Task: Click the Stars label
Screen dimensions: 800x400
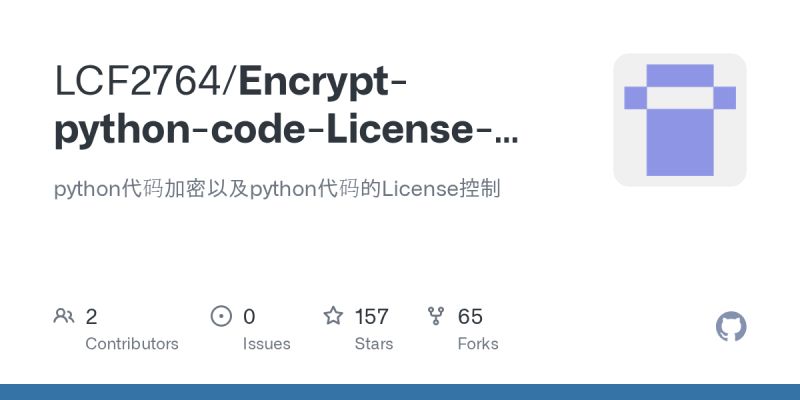Action: (x=373, y=344)
